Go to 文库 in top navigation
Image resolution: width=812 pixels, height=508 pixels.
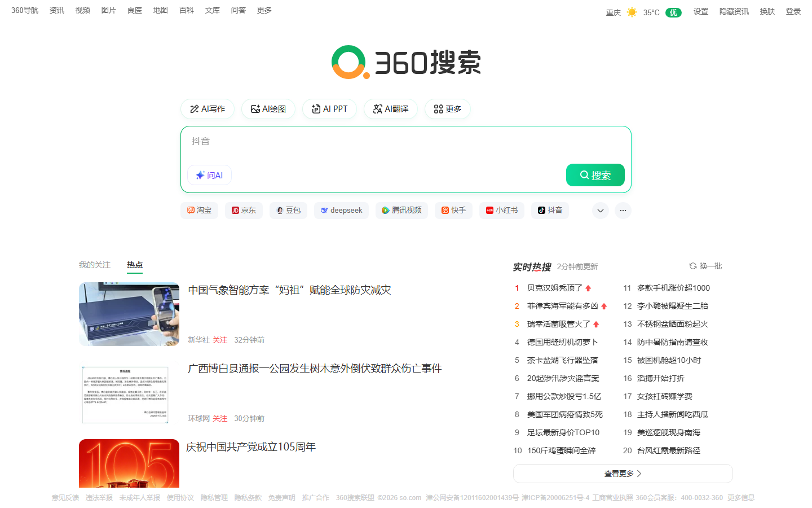pos(213,10)
